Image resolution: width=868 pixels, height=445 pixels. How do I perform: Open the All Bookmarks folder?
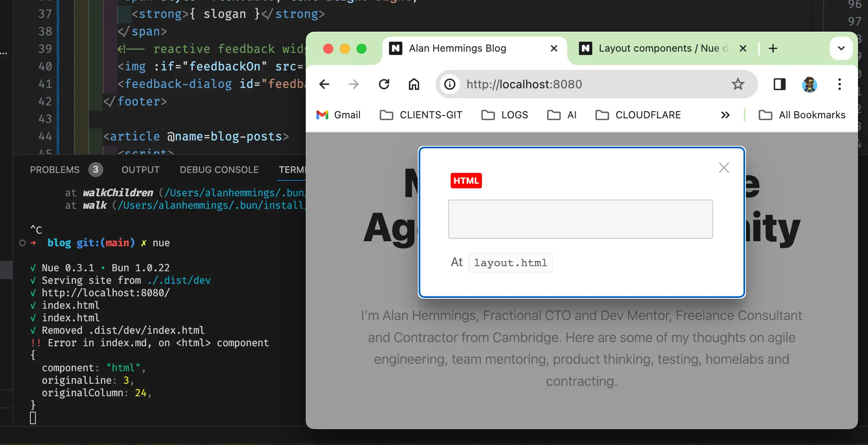coord(802,115)
